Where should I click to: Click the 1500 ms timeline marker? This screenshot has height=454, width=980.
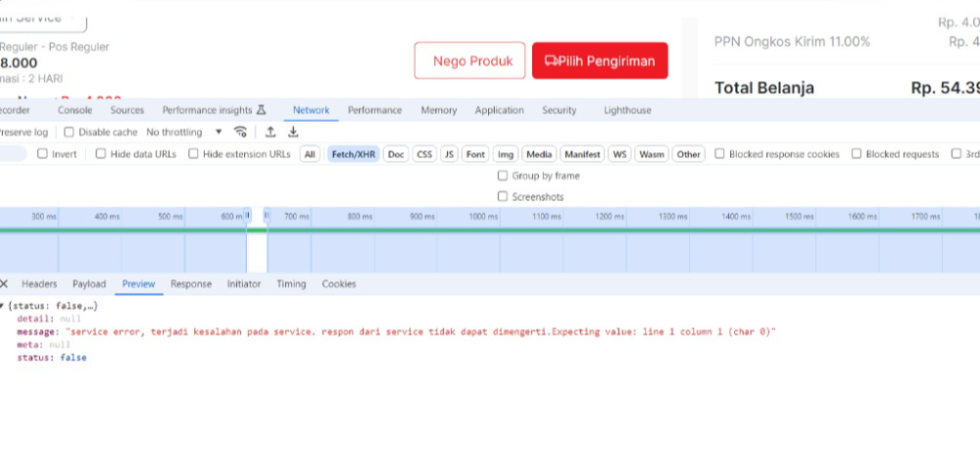coord(800,217)
